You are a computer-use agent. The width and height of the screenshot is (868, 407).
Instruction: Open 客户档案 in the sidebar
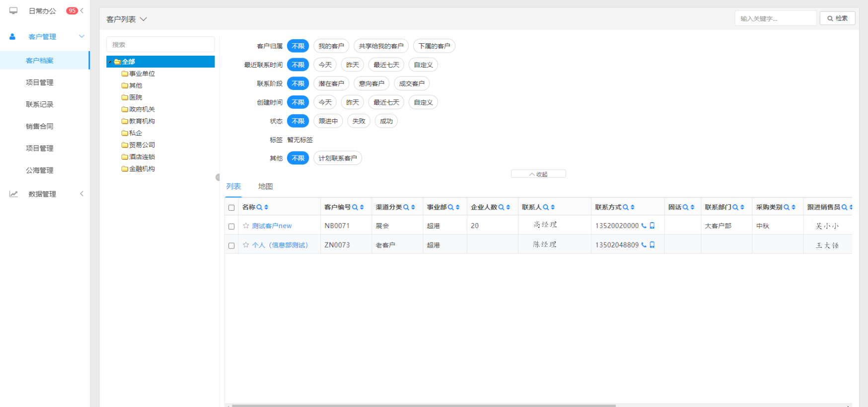pos(40,61)
